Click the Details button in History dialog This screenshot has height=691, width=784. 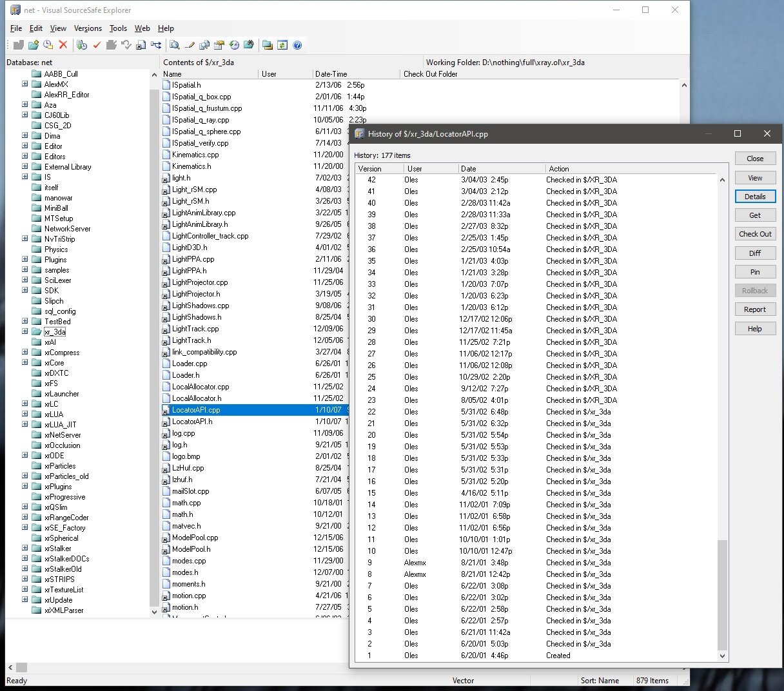click(x=755, y=197)
